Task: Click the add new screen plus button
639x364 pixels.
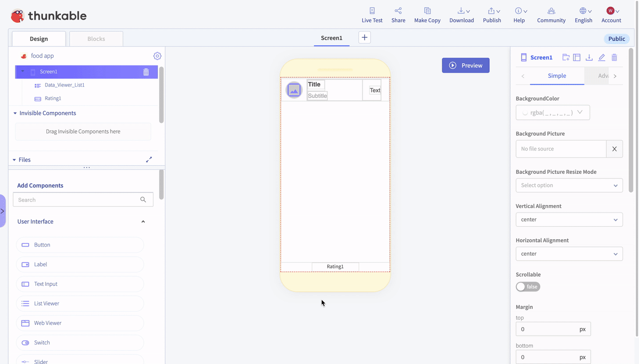Action: [x=365, y=38]
